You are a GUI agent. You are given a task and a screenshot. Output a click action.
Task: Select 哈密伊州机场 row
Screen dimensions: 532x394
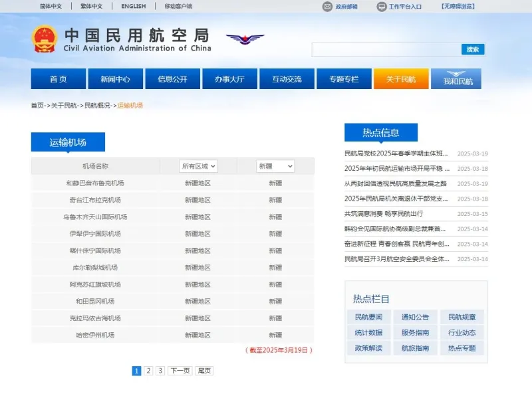pos(172,336)
